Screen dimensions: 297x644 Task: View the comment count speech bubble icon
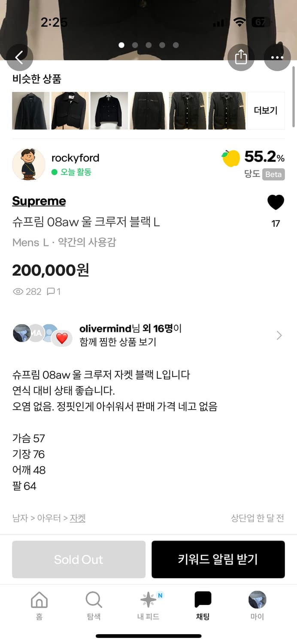(51, 292)
